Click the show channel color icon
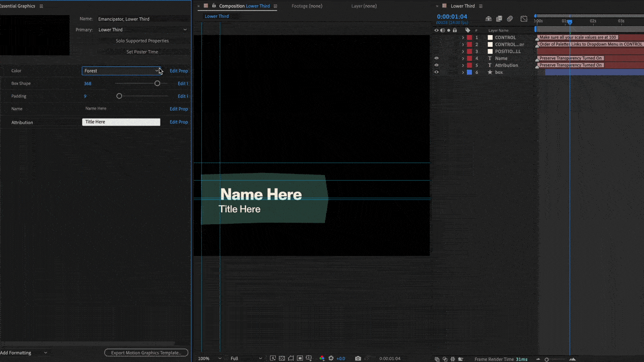644x362 pixels. click(x=322, y=358)
